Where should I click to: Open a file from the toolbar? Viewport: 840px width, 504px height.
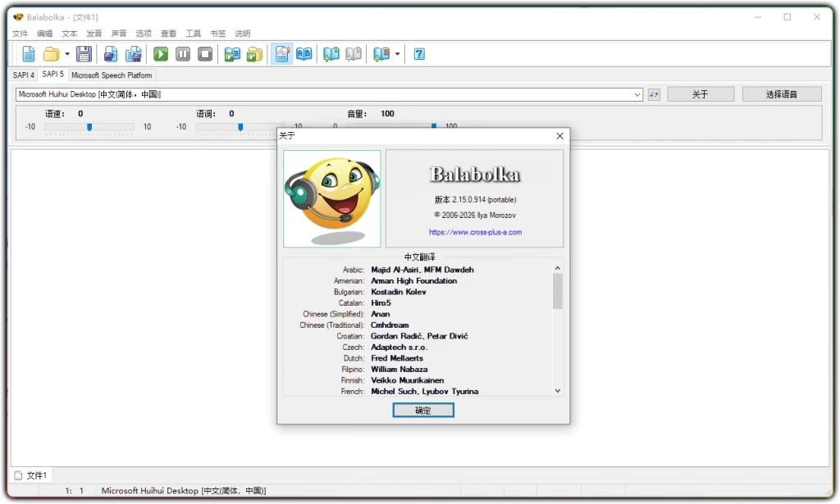tap(50, 53)
